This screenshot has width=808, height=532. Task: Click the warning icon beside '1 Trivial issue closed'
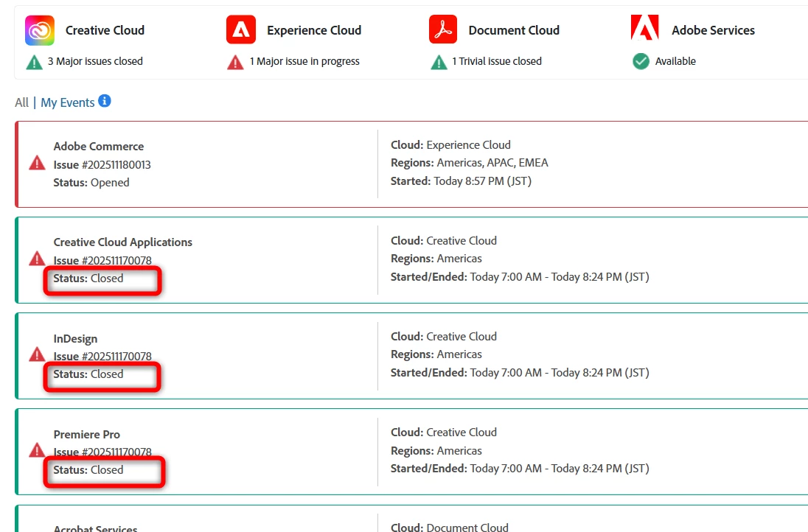(439, 63)
